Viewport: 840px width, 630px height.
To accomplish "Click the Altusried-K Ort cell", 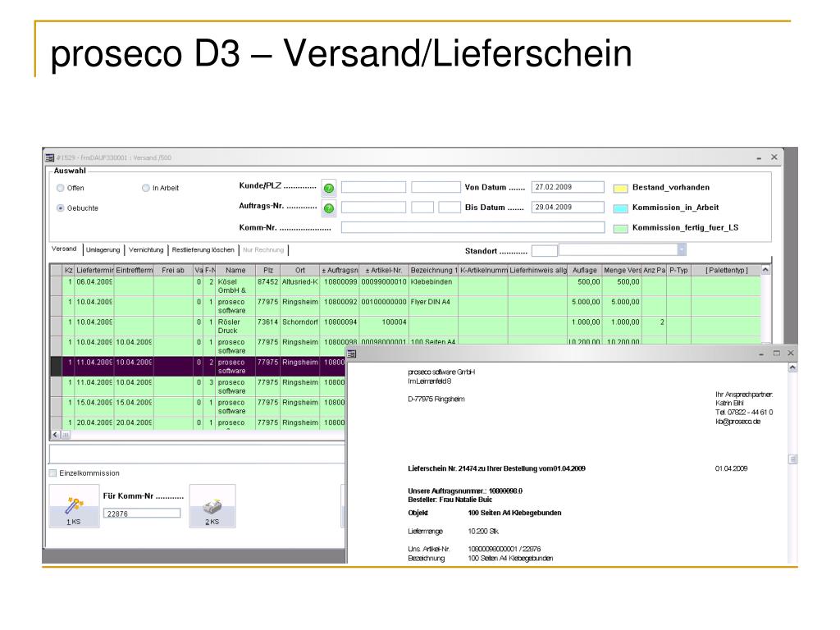I will [x=300, y=286].
